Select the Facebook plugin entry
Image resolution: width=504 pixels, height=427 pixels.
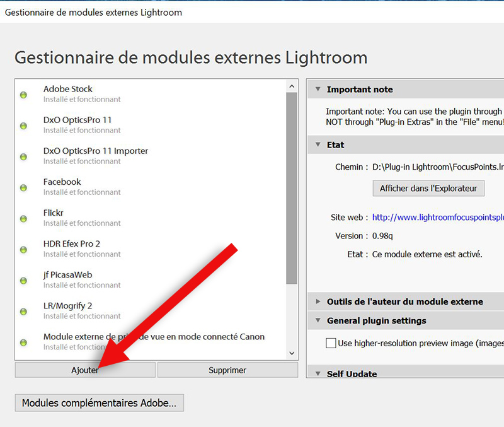coord(151,187)
